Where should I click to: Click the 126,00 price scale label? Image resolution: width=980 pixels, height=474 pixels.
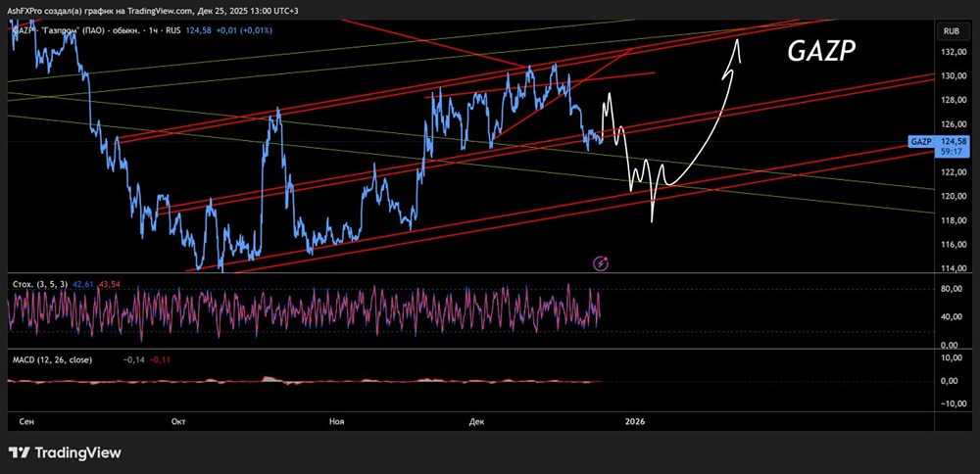click(x=953, y=124)
